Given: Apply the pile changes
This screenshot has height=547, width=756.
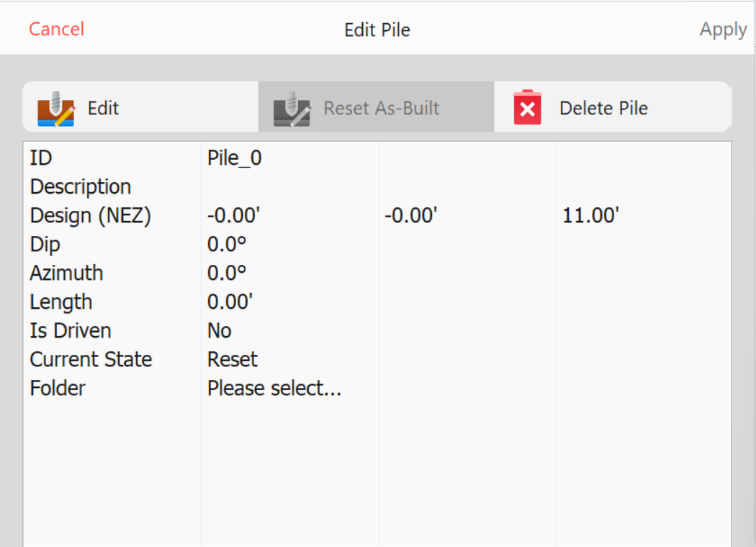Looking at the screenshot, I should 723,30.
